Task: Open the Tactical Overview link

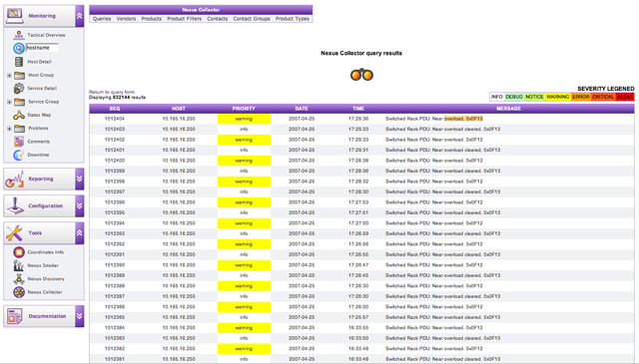Action: coord(46,35)
